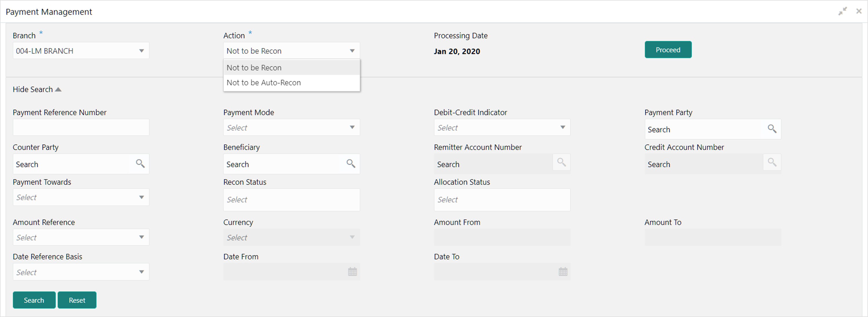Click Beneficiary search magnifier icon

(x=351, y=164)
